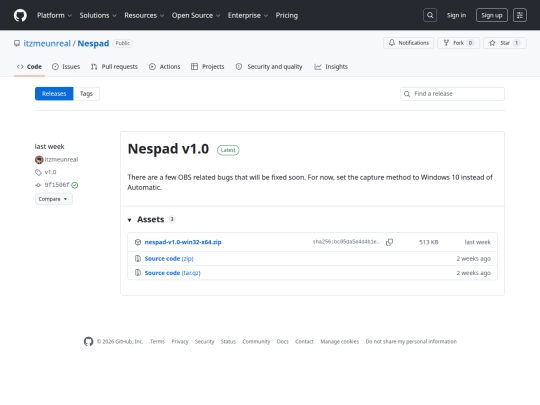Expand the Open Source dropdown

coord(196,15)
